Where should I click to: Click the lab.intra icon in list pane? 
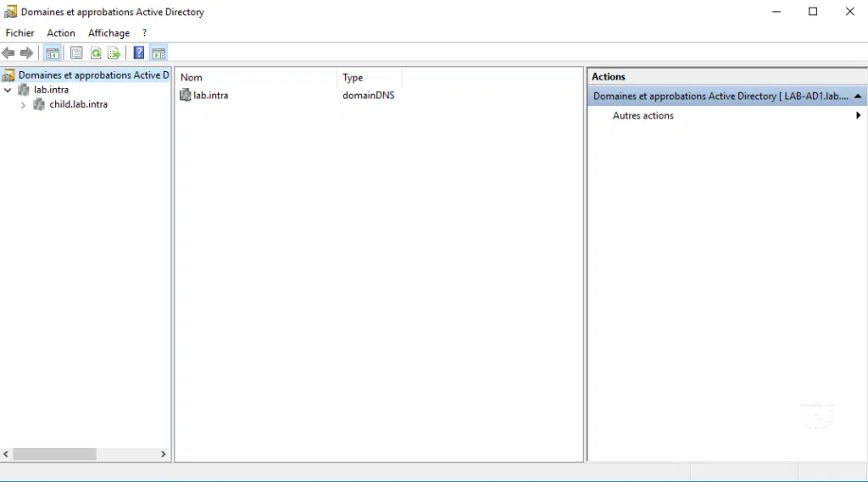coord(186,95)
